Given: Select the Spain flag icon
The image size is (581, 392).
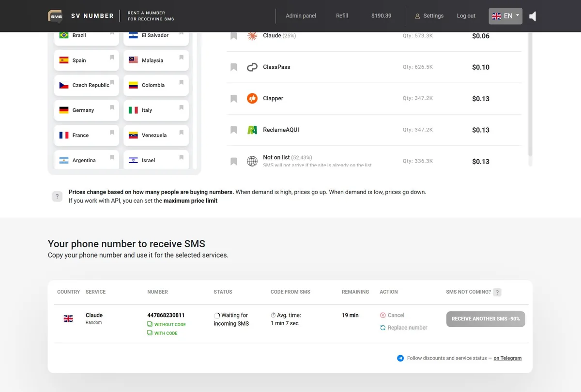Looking at the screenshot, I should tap(64, 60).
